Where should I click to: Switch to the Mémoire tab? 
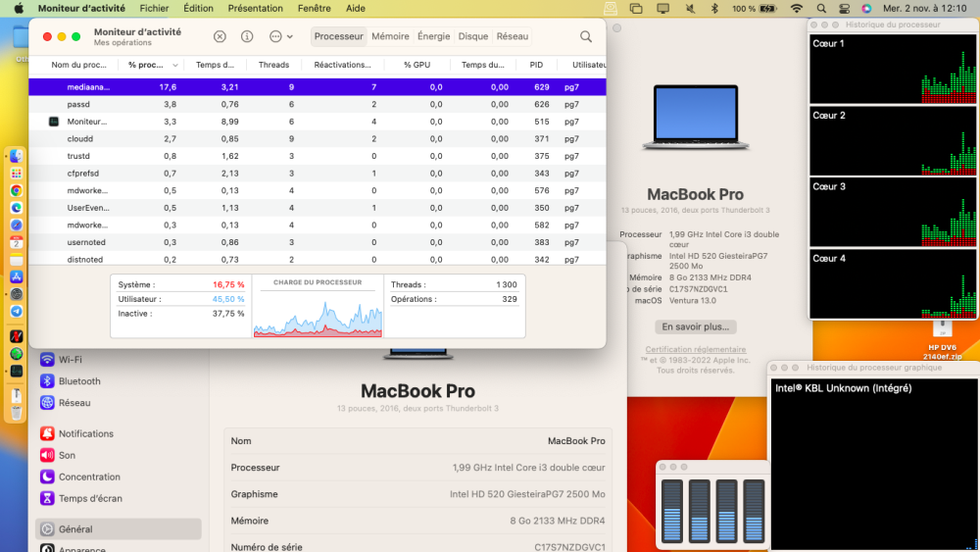tap(390, 36)
